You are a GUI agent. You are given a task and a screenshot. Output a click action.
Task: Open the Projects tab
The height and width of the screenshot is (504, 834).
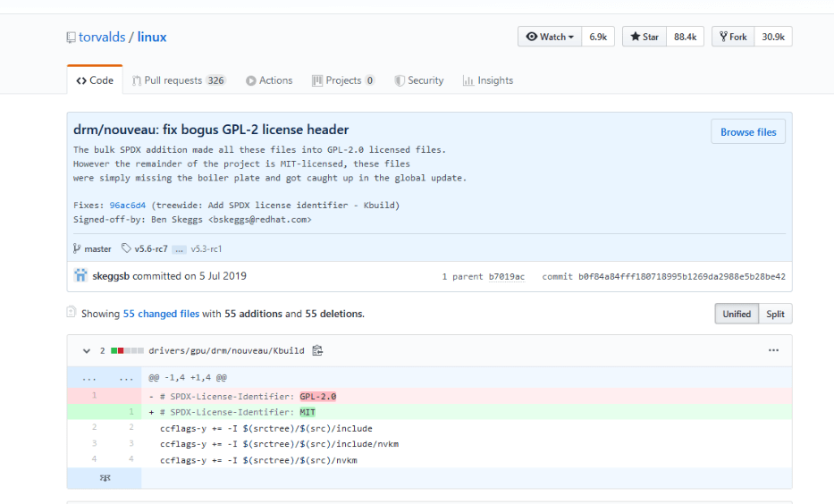tap(343, 80)
